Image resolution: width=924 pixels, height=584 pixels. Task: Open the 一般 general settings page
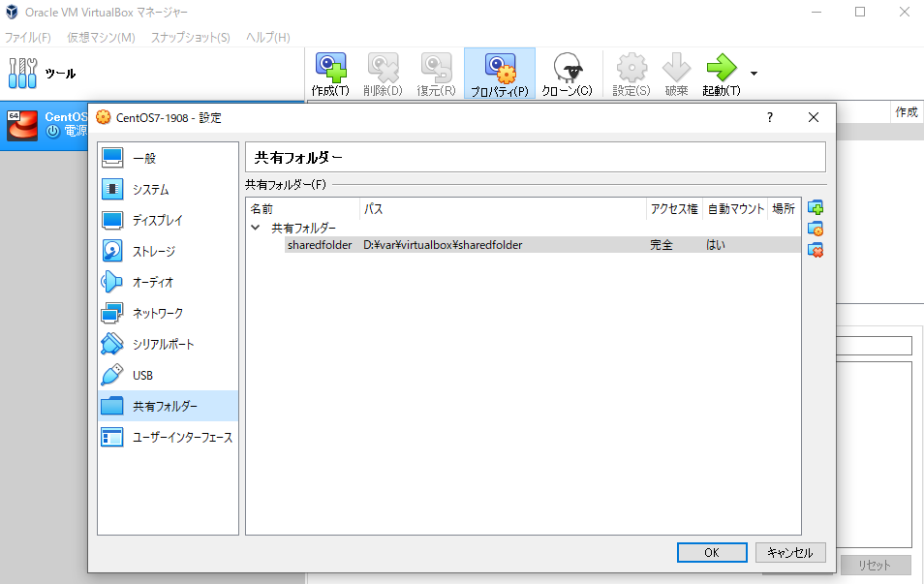click(168, 158)
